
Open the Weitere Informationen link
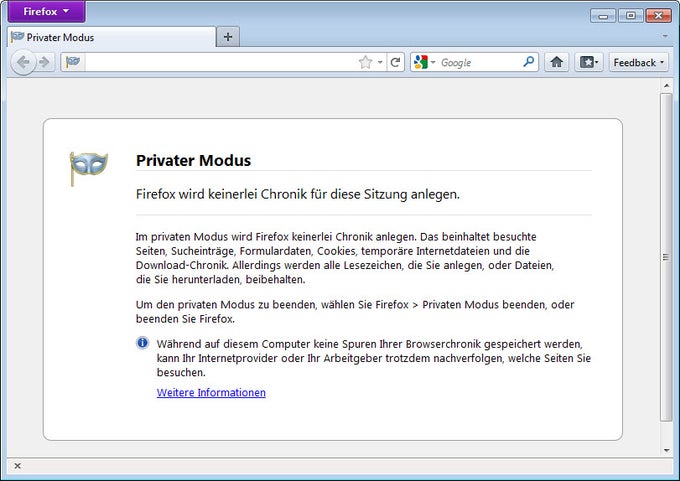pos(211,393)
